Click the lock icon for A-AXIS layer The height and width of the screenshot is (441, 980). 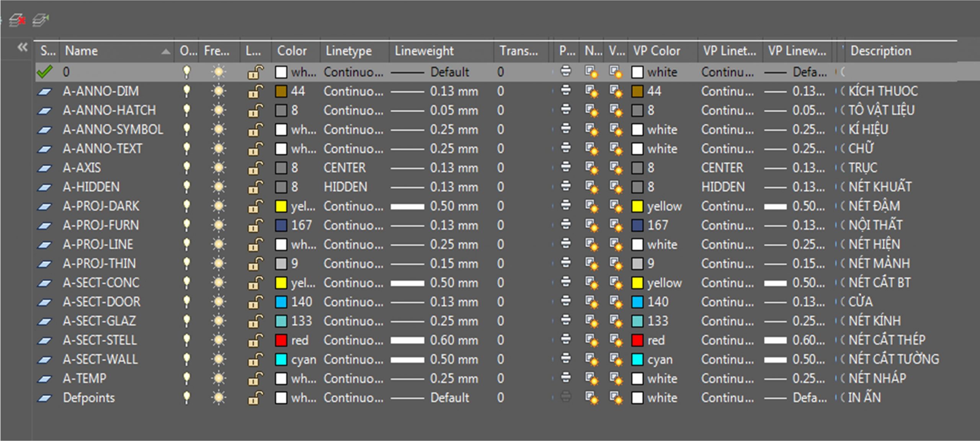point(255,168)
